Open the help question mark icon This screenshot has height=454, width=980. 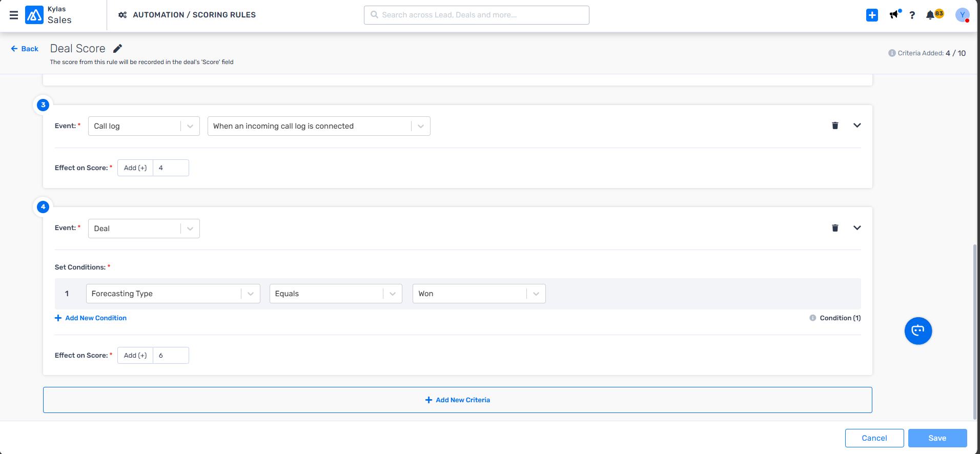coord(912,15)
